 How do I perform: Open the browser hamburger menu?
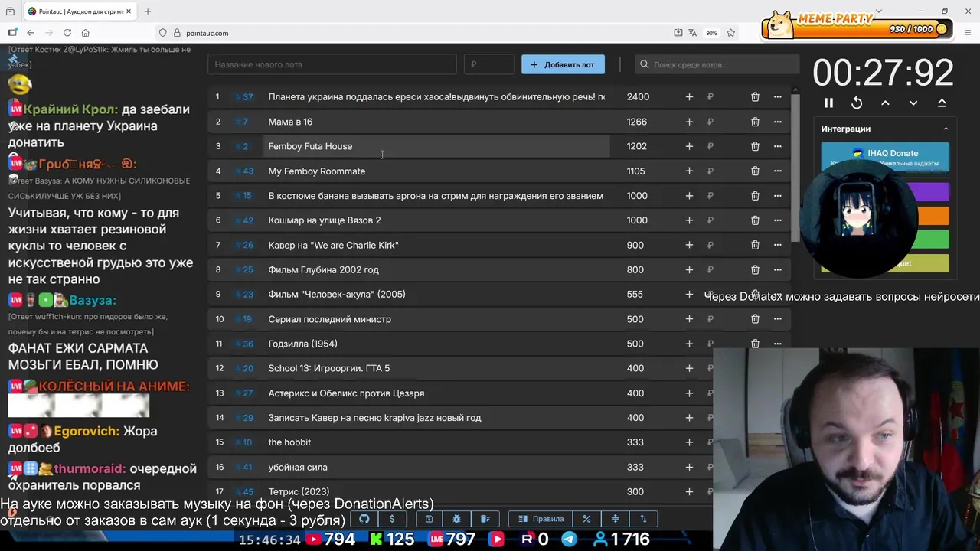point(968,33)
